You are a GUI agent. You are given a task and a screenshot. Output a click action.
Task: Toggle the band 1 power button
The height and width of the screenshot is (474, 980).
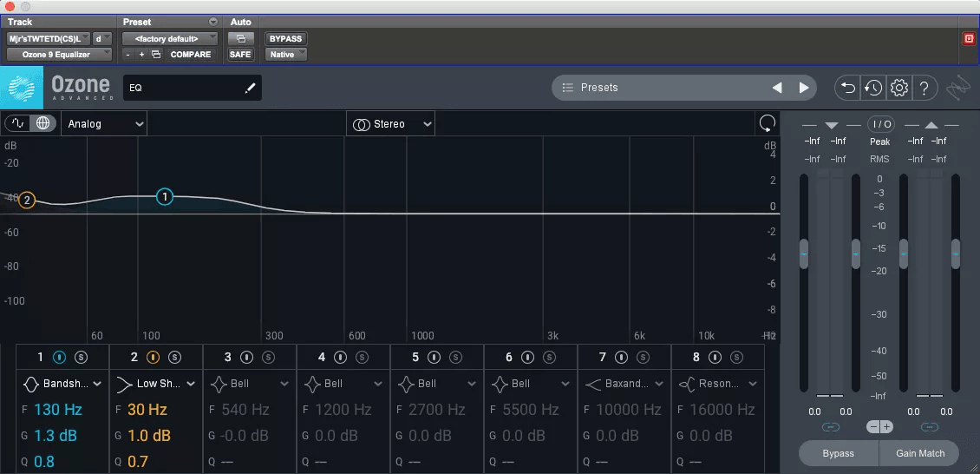59,357
